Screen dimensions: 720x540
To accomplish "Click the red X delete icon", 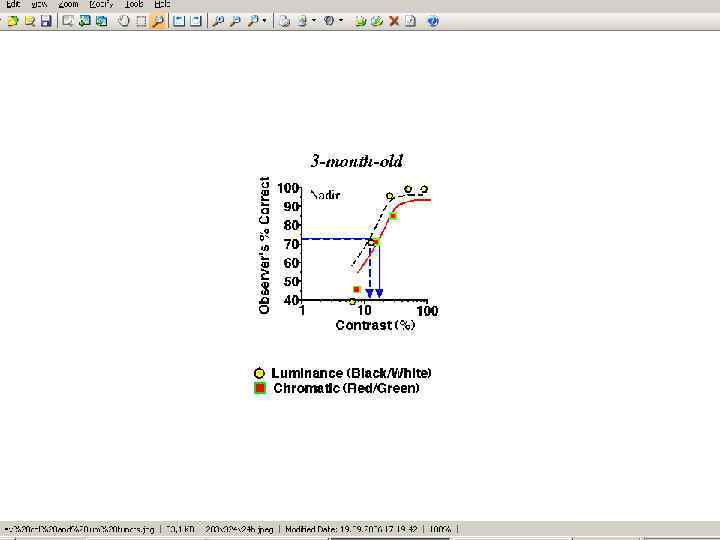I will 394,21.
